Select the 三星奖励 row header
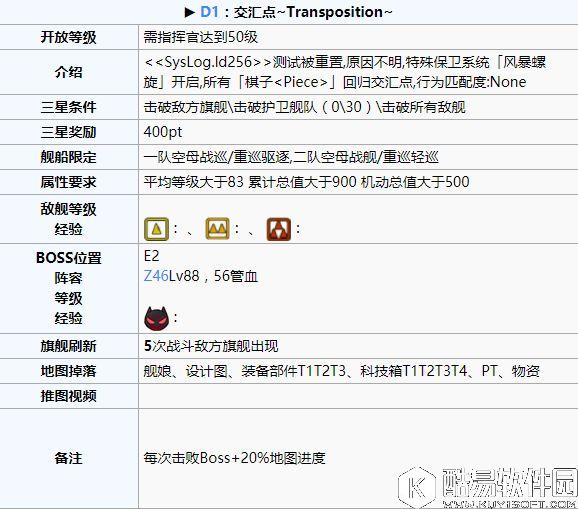578x509 pixels. click(x=69, y=132)
